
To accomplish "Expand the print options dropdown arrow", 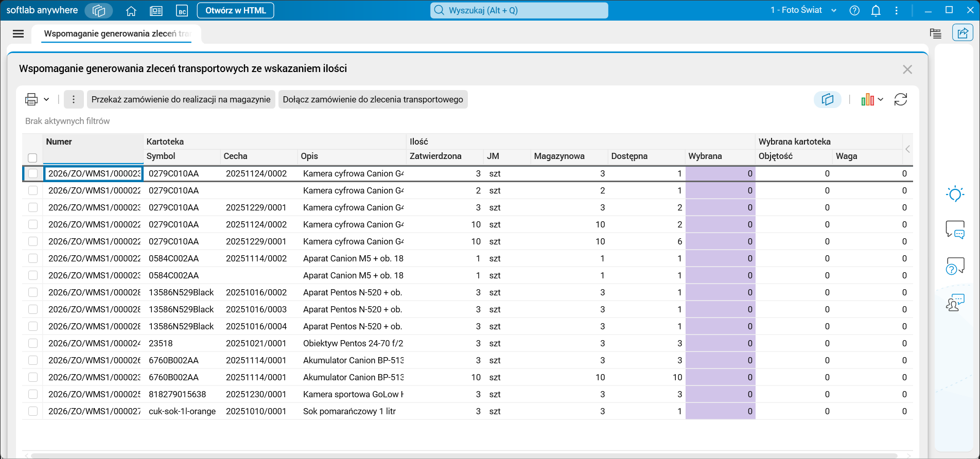I will click(46, 99).
